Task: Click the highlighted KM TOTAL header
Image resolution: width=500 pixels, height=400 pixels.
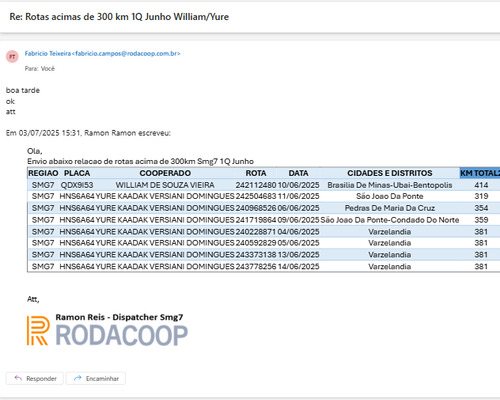Action: tap(480, 173)
